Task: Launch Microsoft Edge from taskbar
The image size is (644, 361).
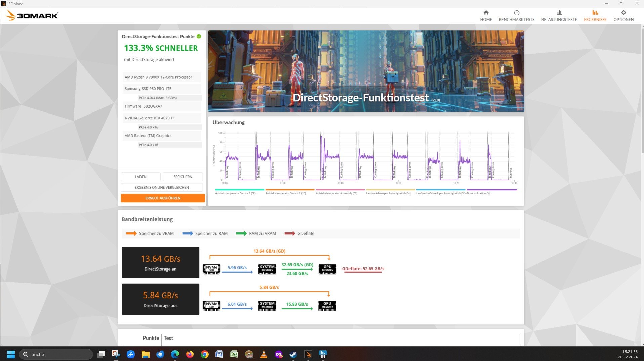Action: 175,354
